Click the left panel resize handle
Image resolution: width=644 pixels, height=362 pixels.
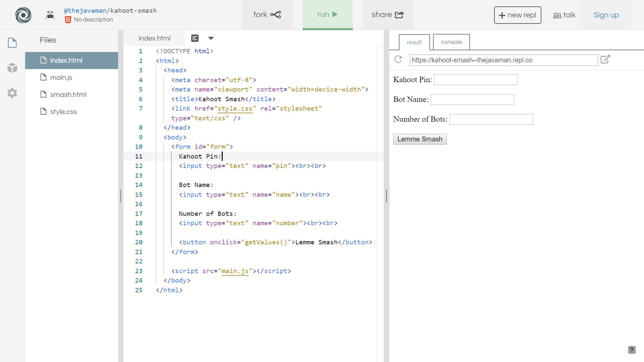coord(121,196)
